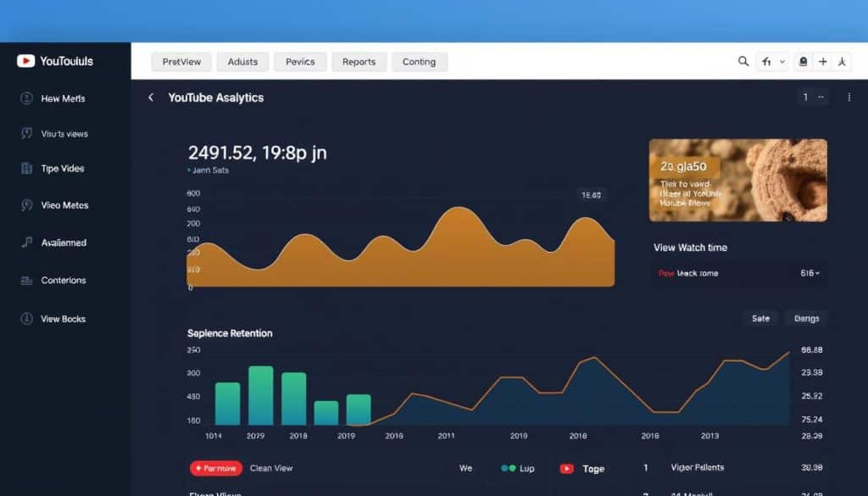Click the search magnifier icon
This screenshot has width=868, height=496.
[743, 61]
